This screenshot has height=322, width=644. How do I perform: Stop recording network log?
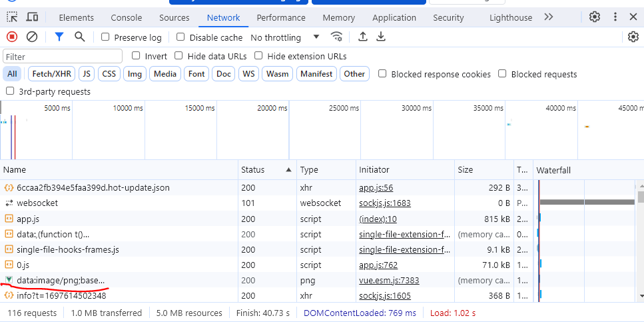[12, 37]
